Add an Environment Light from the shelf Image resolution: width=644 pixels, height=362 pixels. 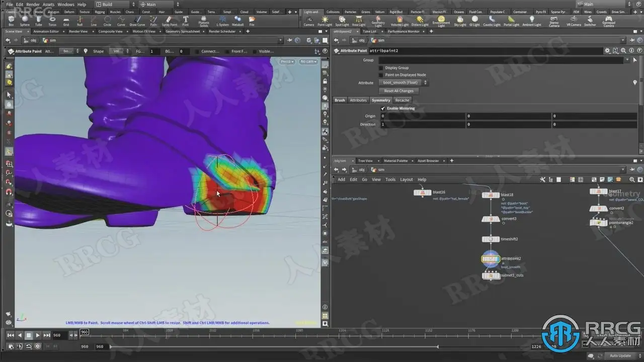pos(441,22)
